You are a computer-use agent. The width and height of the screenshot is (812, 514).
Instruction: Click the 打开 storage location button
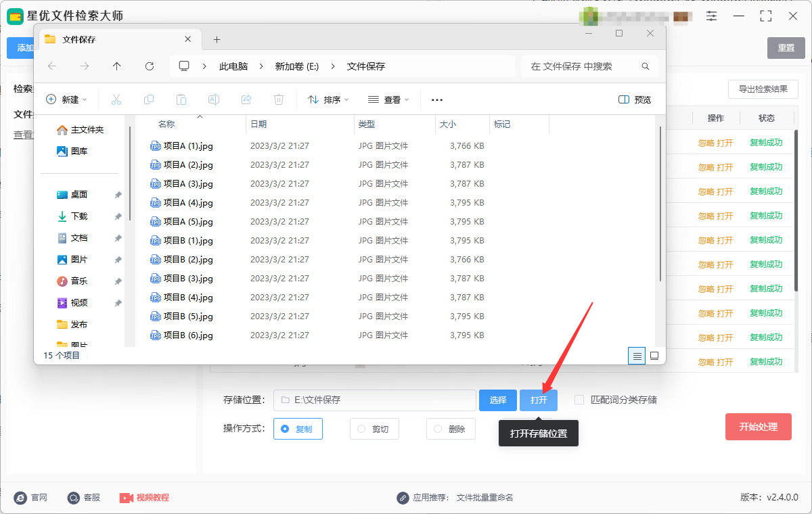(539, 400)
